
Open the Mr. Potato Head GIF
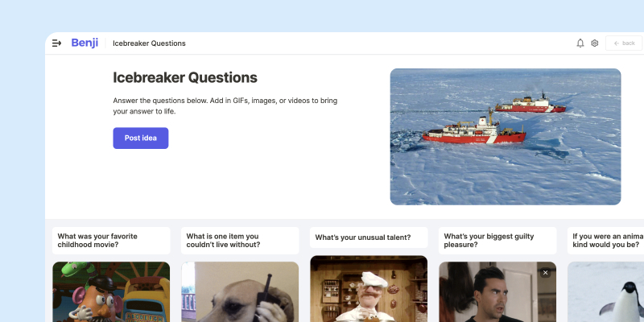tap(111, 292)
